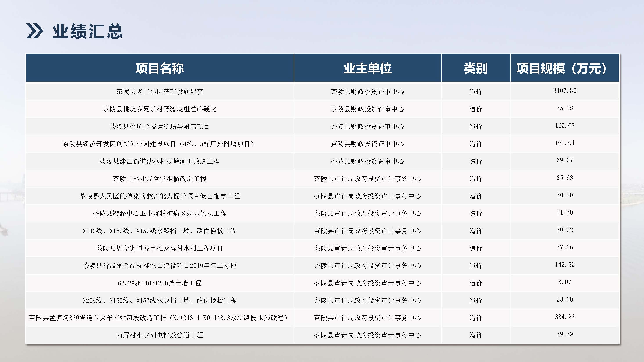Click the G322线K1107+200挡土墙工程 project name
644x362 pixels.
[160, 283]
